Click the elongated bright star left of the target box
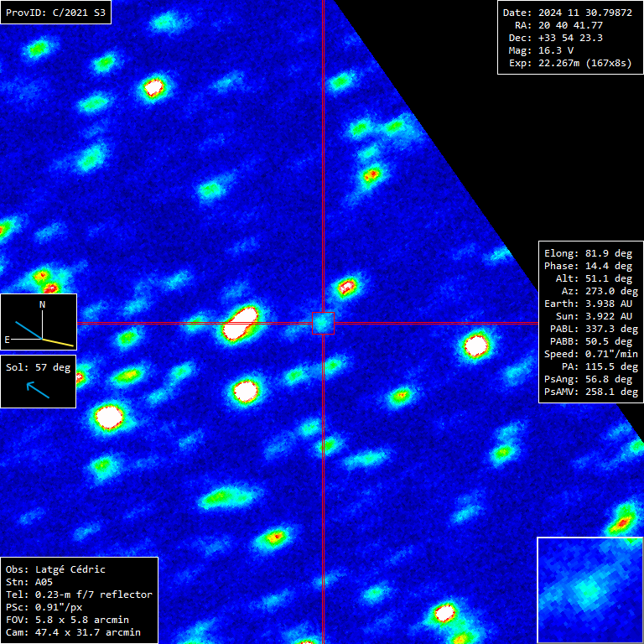Viewport: 644px width, 644px height. pos(240,322)
